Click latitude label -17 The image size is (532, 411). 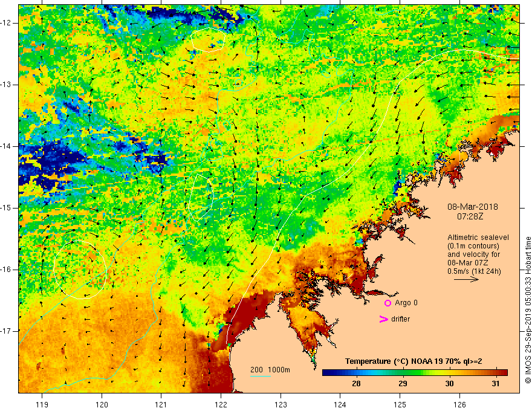click(6, 331)
